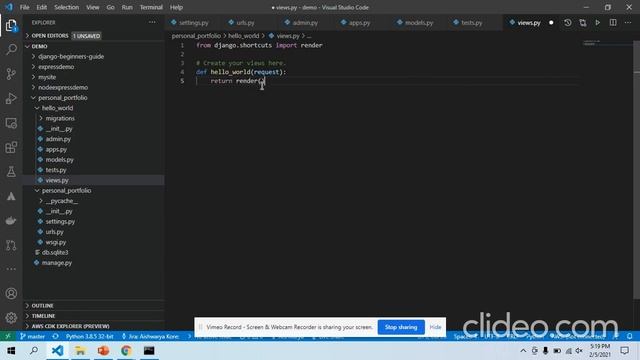Open the Accounts menu icon
The image size is (640, 360).
(11, 293)
